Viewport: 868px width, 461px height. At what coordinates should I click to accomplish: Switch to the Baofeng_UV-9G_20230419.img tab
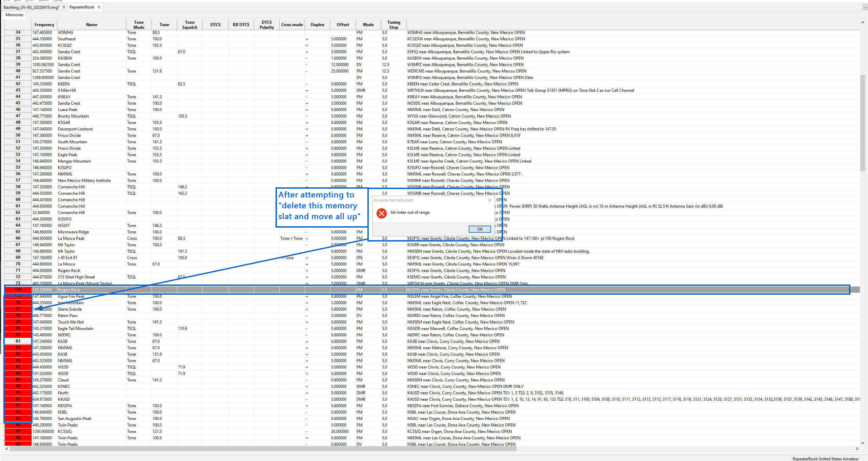tap(32, 7)
